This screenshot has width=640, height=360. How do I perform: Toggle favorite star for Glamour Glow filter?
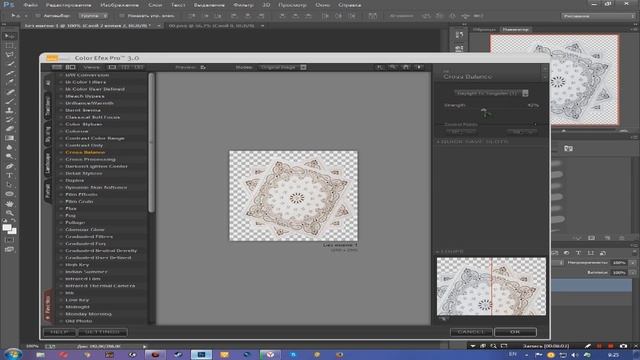pyautogui.click(x=61, y=229)
